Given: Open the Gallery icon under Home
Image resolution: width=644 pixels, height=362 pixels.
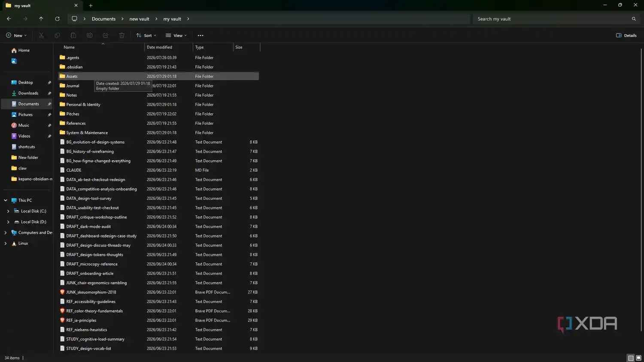Looking at the screenshot, I should tap(14, 61).
